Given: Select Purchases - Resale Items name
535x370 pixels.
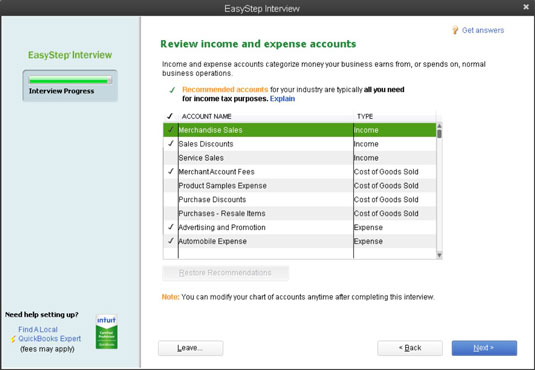Looking at the screenshot, I should tap(222, 213).
